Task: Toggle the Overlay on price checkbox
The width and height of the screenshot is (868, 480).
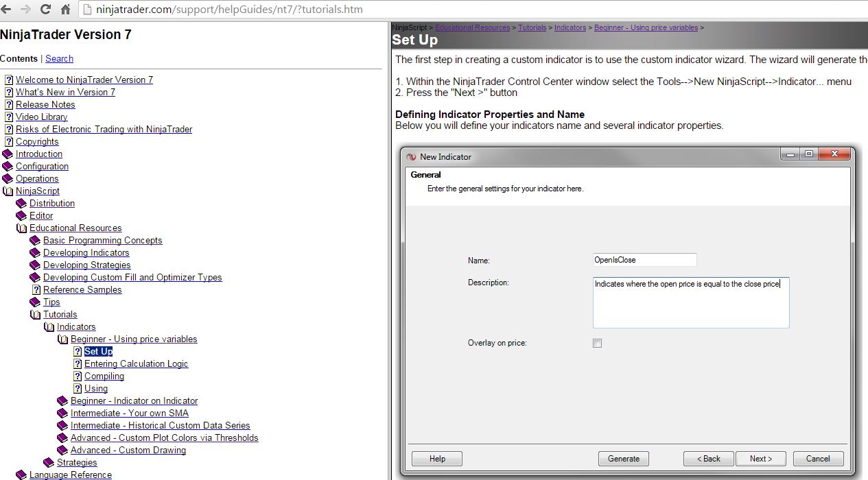Action: [597, 343]
